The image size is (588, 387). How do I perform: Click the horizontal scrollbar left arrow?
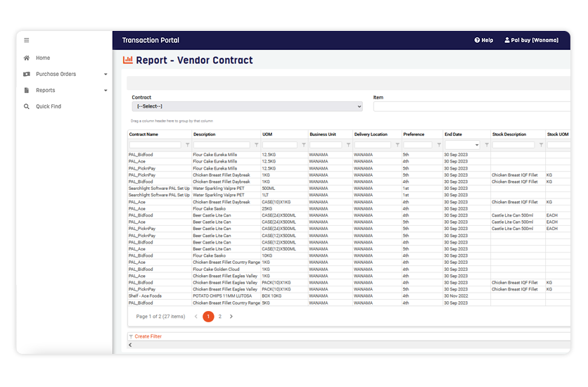(x=130, y=345)
